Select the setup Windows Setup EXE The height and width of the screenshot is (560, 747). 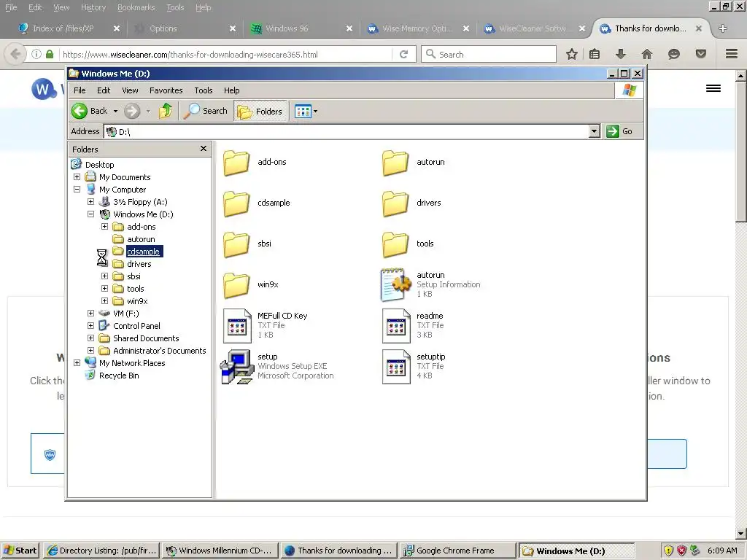(x=276, y=367)
